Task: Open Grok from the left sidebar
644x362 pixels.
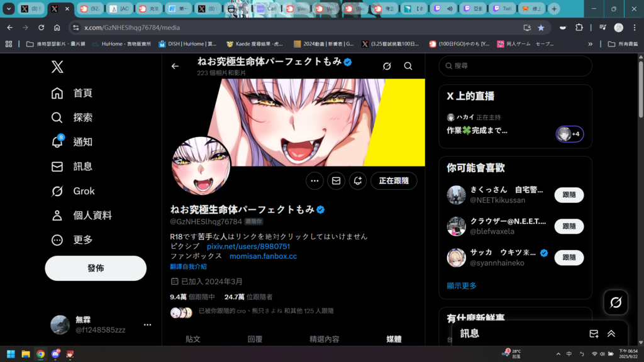Action: (x=57, y=191)
